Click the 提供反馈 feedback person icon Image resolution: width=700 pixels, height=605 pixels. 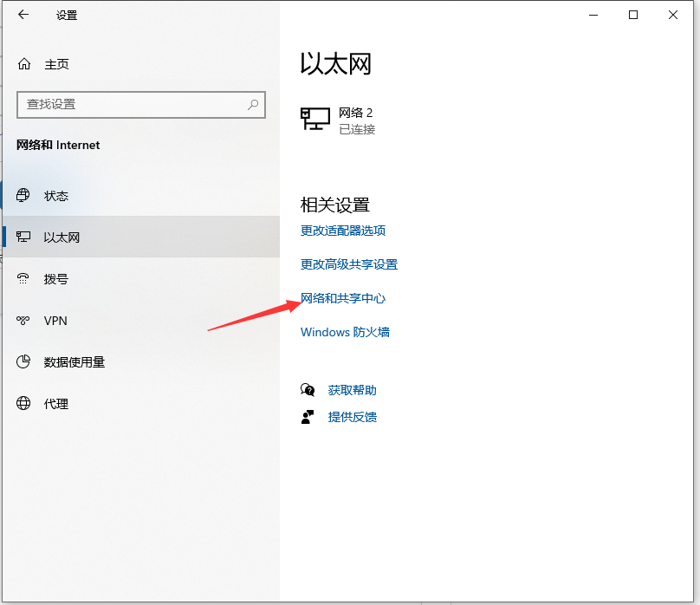[x=308, y=417]
